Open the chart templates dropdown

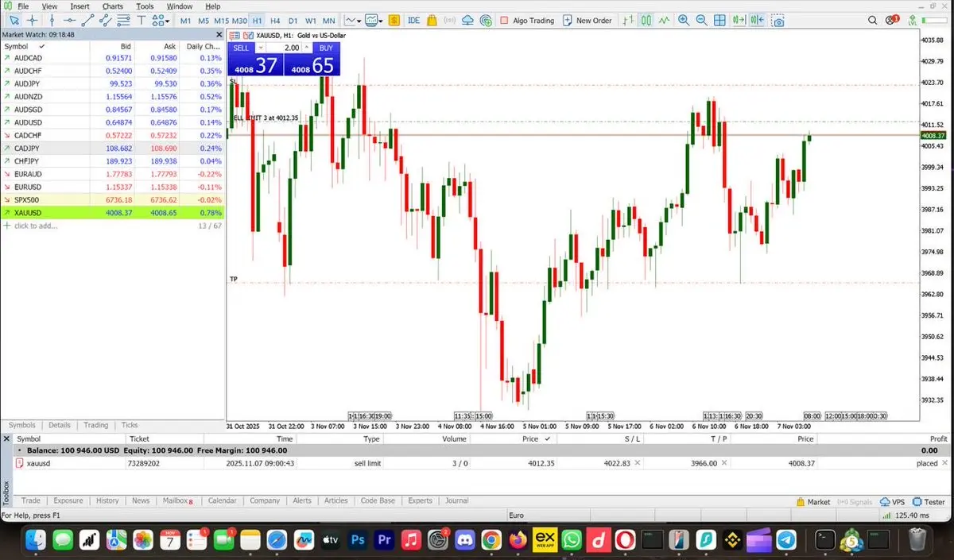[x=375, y=20]
